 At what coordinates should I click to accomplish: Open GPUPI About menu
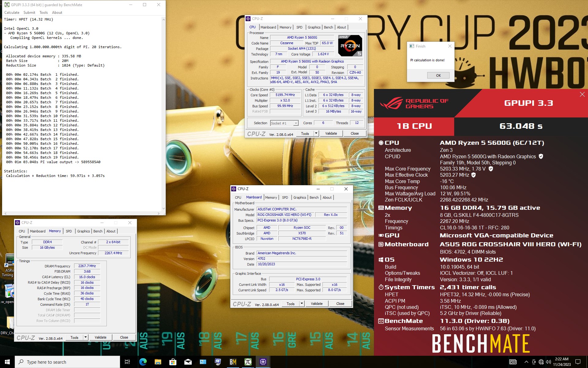[x=57, y=13]
